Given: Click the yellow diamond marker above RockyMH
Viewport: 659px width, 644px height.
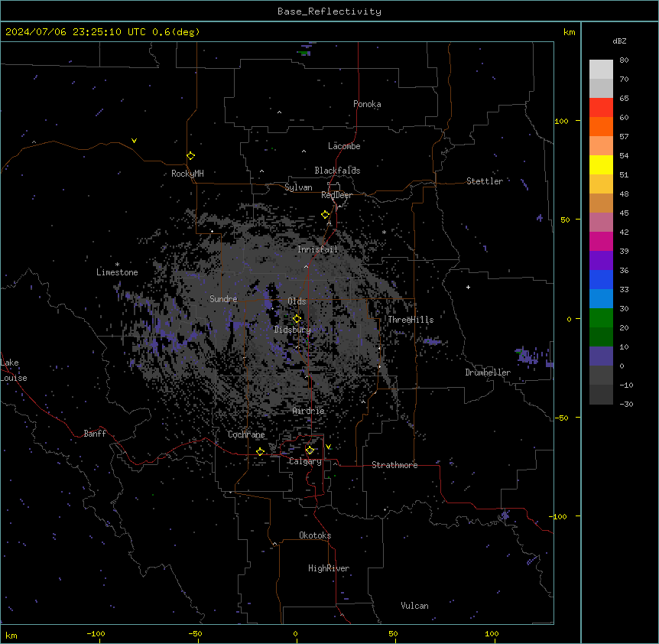Looking at the screenshot, I should tap(190, 155).
